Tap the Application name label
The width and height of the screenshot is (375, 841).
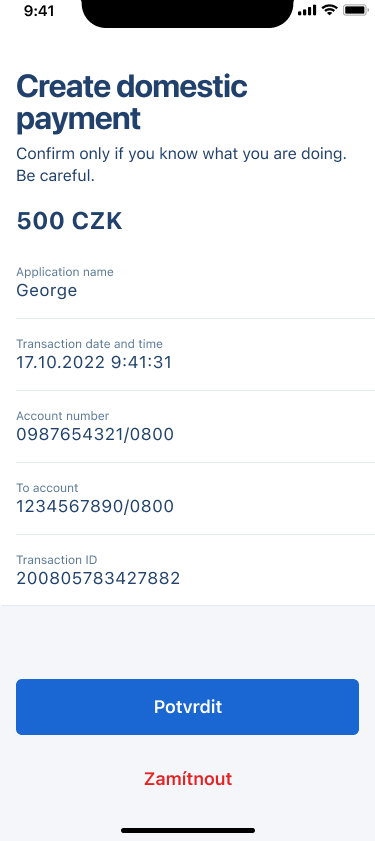pos(65,272)
